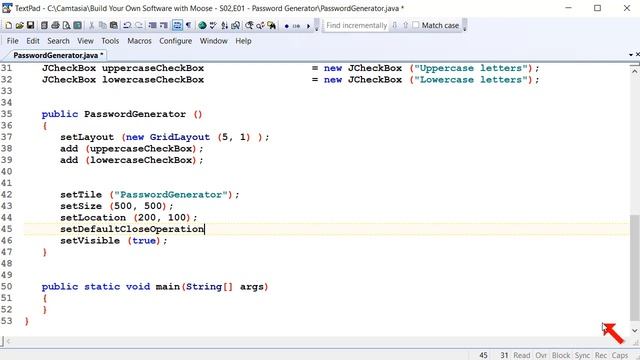This screenshot has height=360, width=640.
Task: Click the Find incrementally search field
Action: click(x=356, y=25)
